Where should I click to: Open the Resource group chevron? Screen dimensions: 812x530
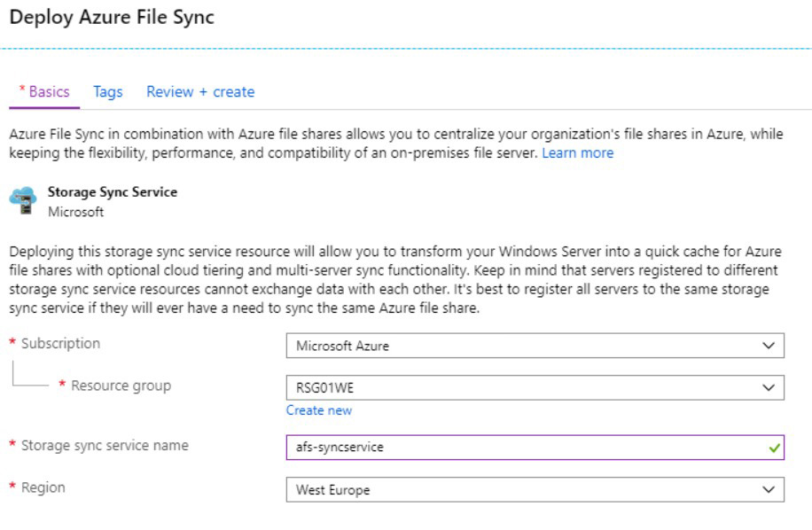(x=769, y=387)
